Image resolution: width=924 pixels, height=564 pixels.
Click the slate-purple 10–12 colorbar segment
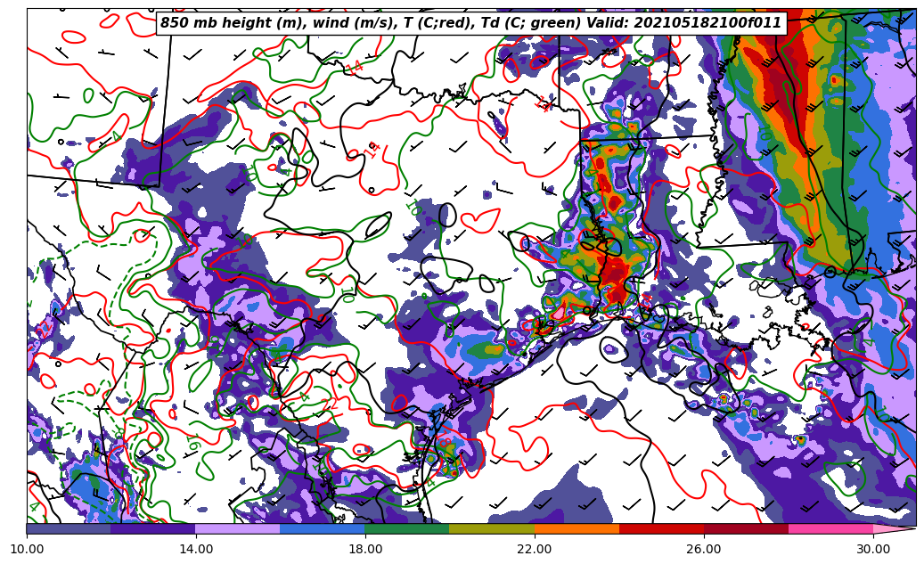[69, 528]
